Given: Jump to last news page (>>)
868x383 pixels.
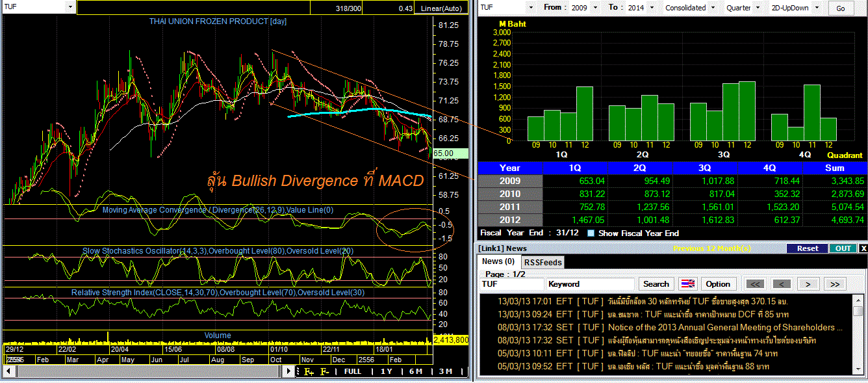Looking at the screenshot, I should (x=835, y=284).
